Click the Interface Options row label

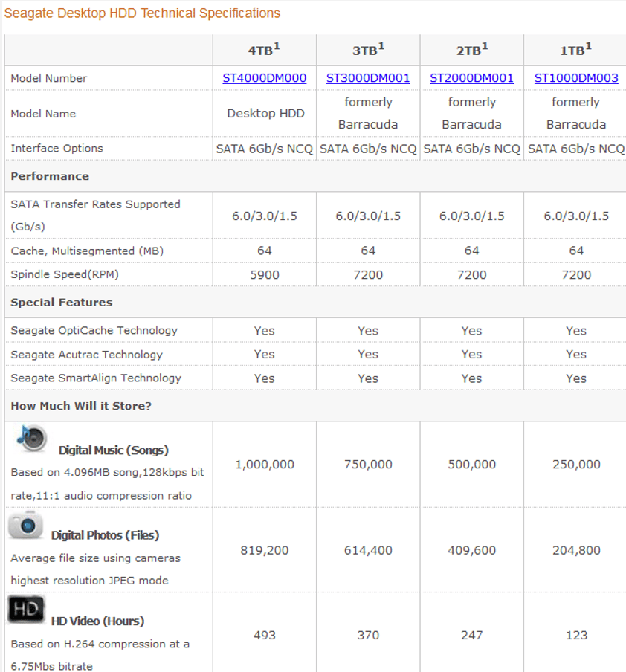pos(57,148)
